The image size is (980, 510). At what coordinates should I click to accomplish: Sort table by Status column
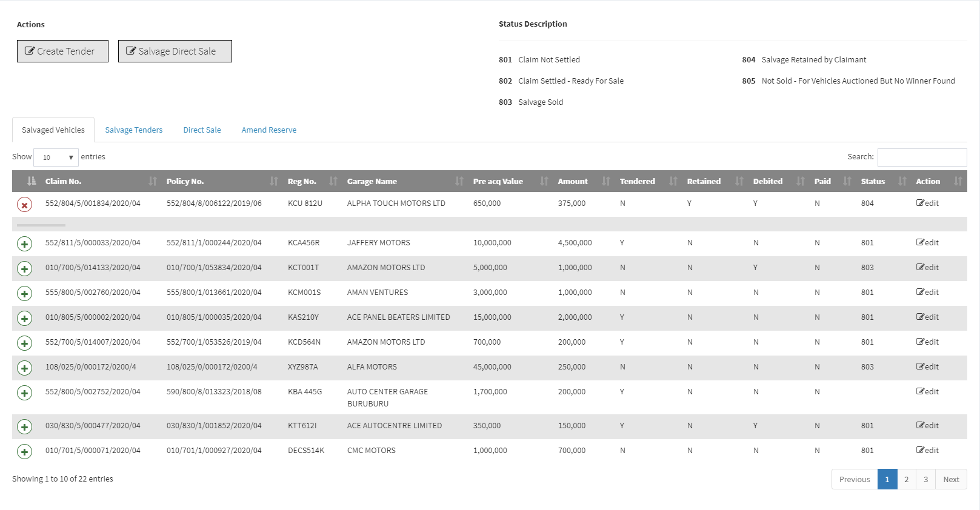873,182
